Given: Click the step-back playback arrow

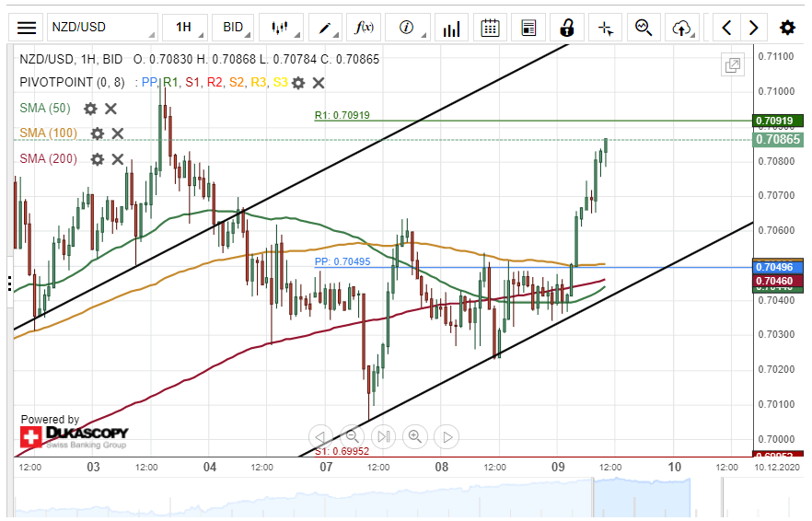Looking at the screenshot, I should pos(320,437).
